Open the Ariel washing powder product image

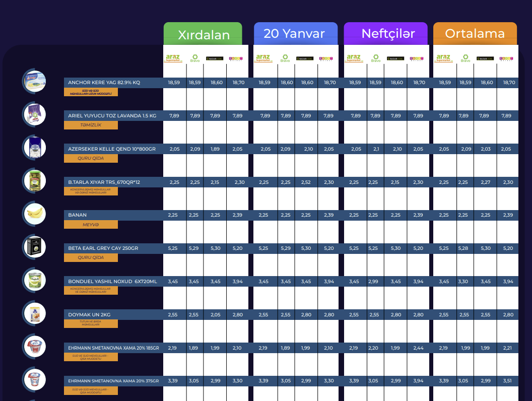34,114
